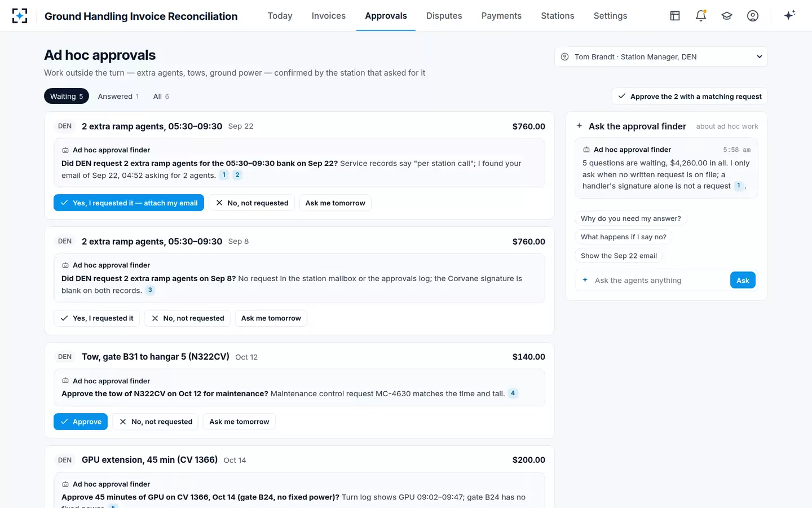Select the Why do you need my answer? suggestion

631,218
